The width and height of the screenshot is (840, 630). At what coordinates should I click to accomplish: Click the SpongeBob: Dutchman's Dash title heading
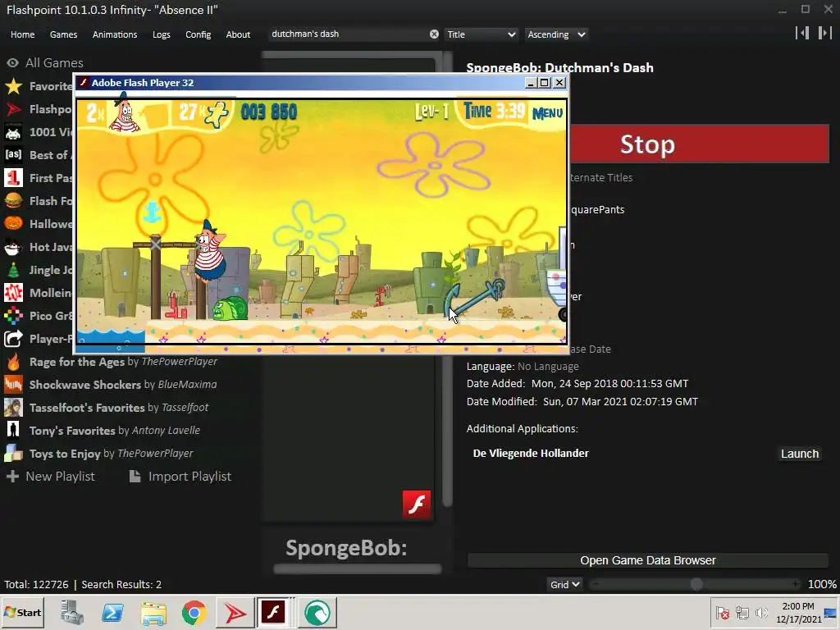coord(559,68)
